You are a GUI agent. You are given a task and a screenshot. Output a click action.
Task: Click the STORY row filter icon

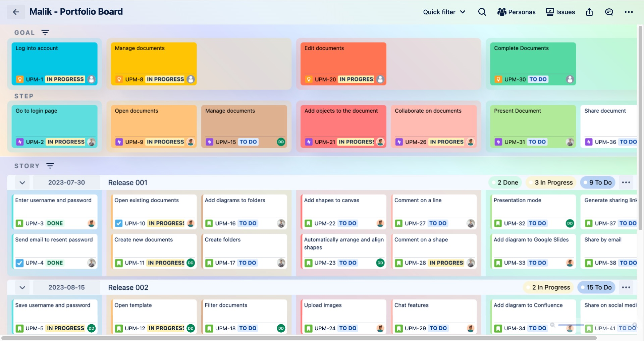(x=50, y=166)
